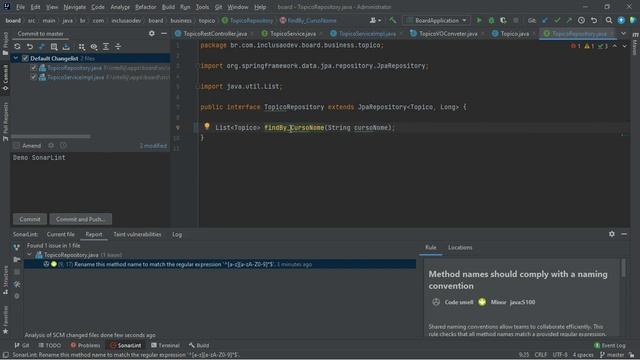Open the Taint vulnerabilities tab
This screenshot has height=360, width=640.
137,234
